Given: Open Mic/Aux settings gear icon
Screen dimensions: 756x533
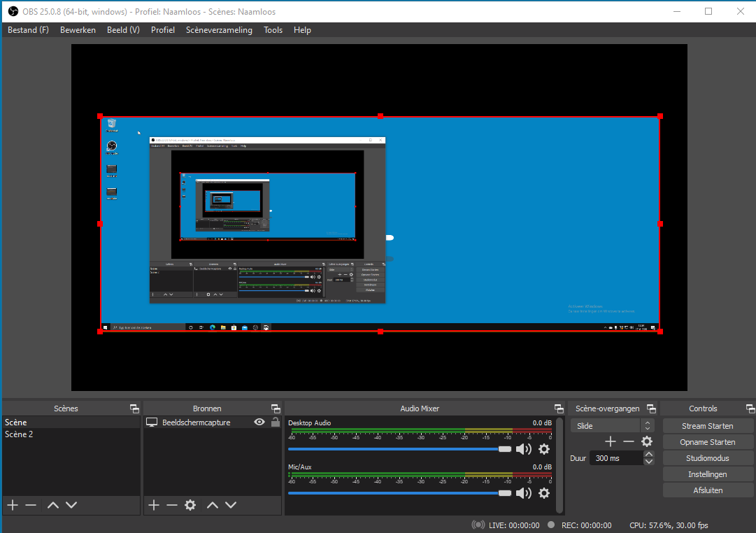Looking at the screenshot, I should [x=544, y=493].
